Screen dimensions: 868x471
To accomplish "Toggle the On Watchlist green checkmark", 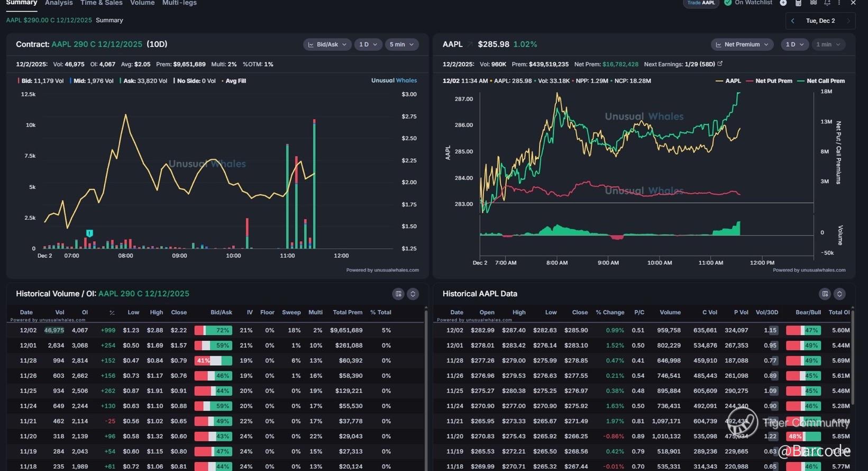I will point(728,3).
